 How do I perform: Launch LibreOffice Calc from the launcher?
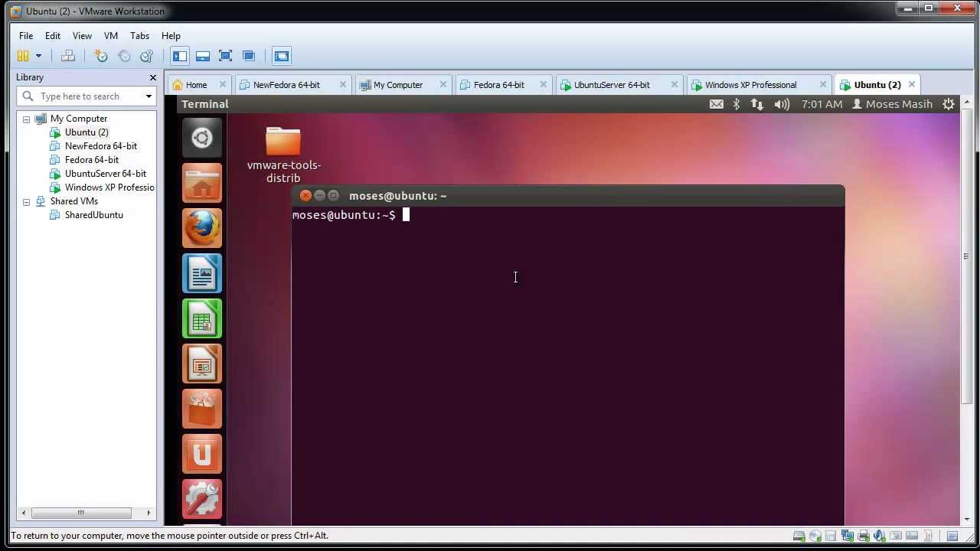point(202,318)
